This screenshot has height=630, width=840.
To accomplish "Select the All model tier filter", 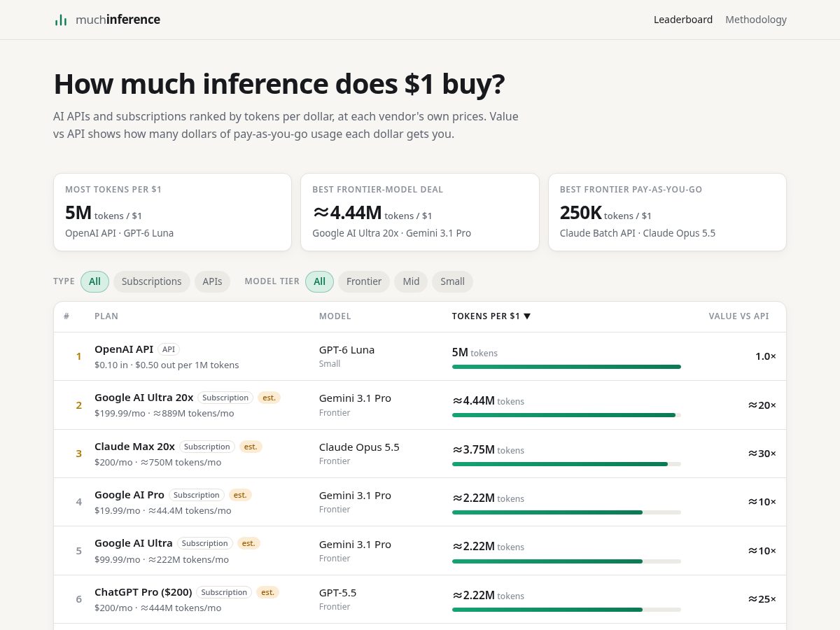I will tap(319, 281).
